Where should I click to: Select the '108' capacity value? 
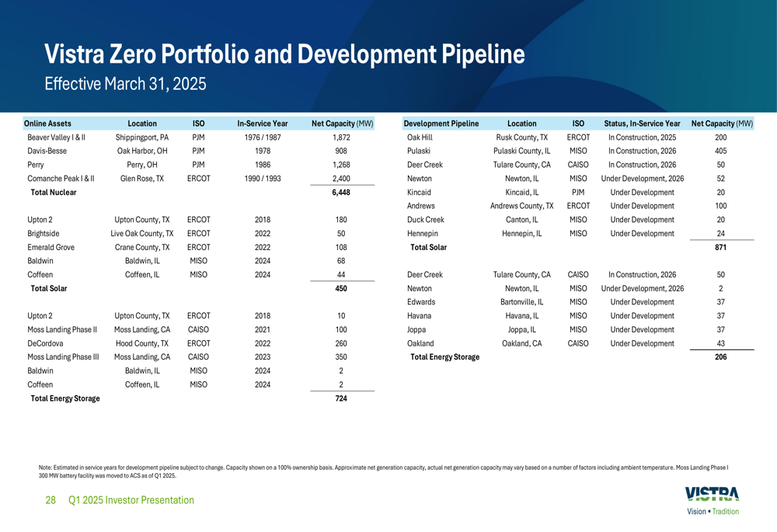tap(341, 247)
